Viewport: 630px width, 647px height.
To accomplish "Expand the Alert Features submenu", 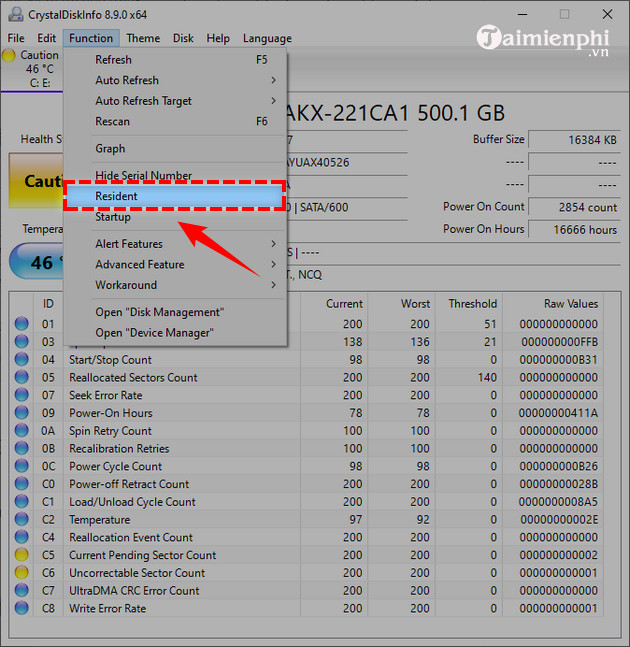I will pyautogui.click(x=175, y=244).
